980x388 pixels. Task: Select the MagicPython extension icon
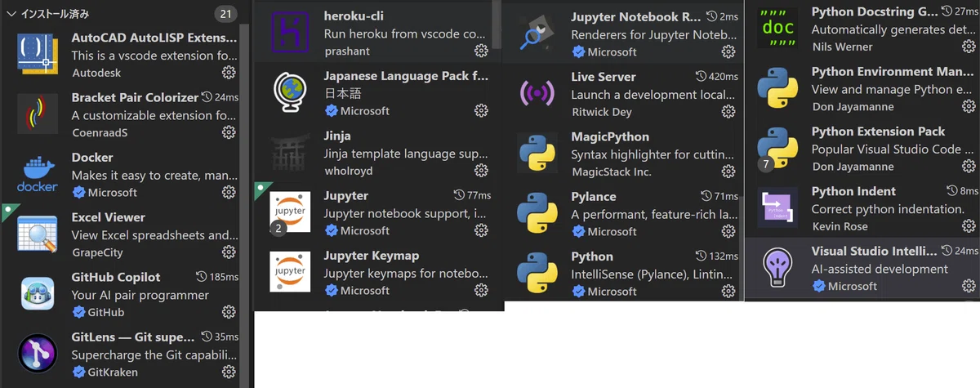click(537, 153)
